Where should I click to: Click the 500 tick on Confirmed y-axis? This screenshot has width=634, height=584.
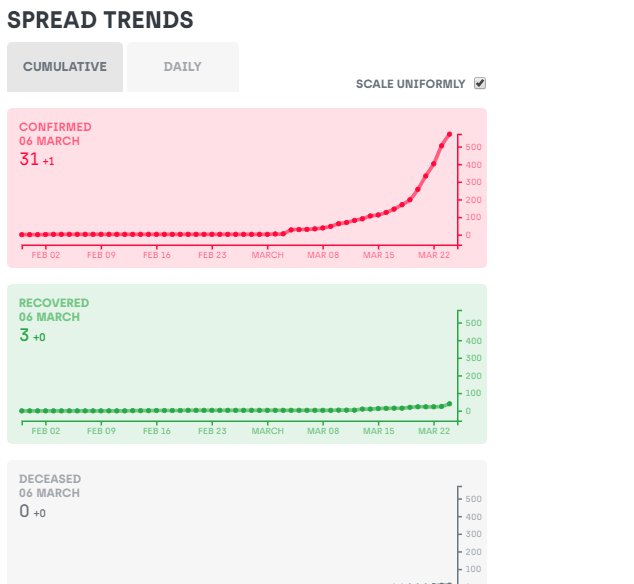coord(473,147)
